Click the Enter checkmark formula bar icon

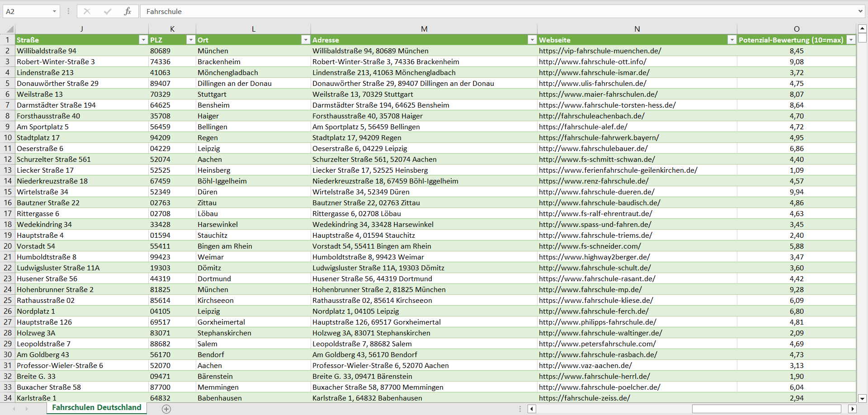pos(108,11)
